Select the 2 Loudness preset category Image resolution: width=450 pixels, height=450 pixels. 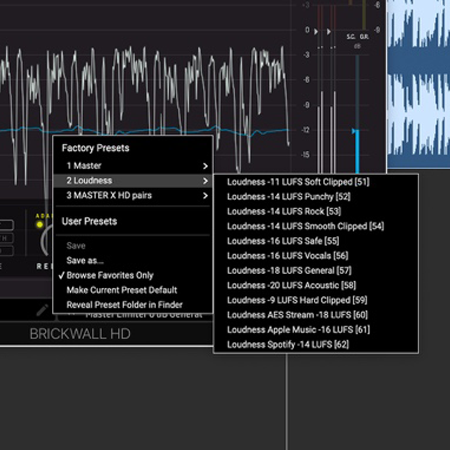point(133,181)
